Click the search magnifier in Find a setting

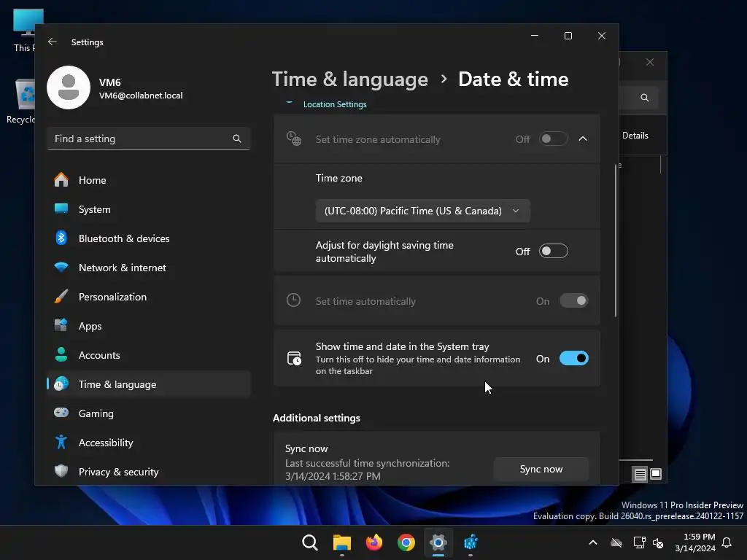[x=237, y=139]
